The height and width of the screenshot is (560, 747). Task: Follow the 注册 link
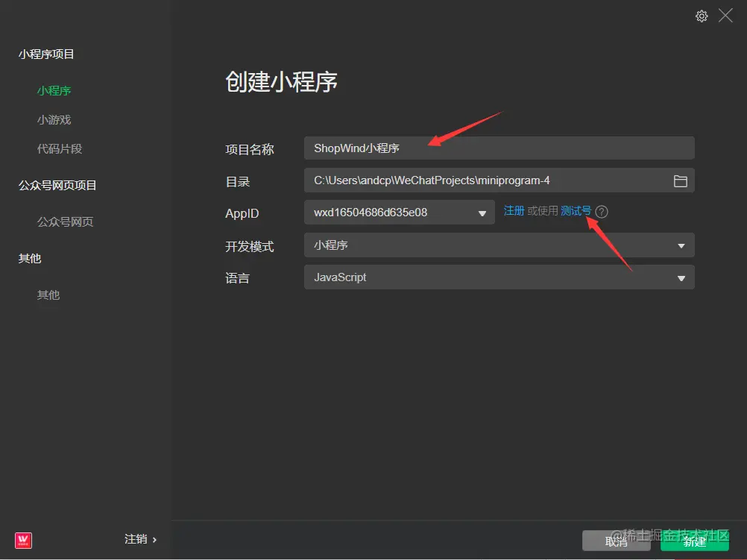(x=514, y=211)
